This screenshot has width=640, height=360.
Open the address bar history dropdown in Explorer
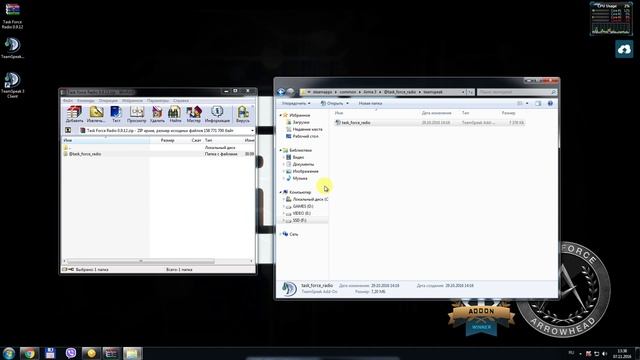[x=463, y=92]
